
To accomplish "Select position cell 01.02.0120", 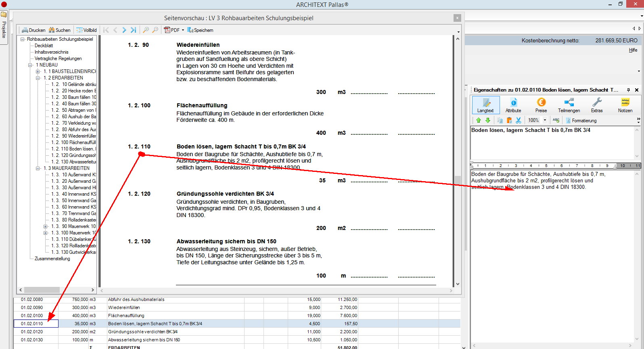I will (x=36, y=332).
